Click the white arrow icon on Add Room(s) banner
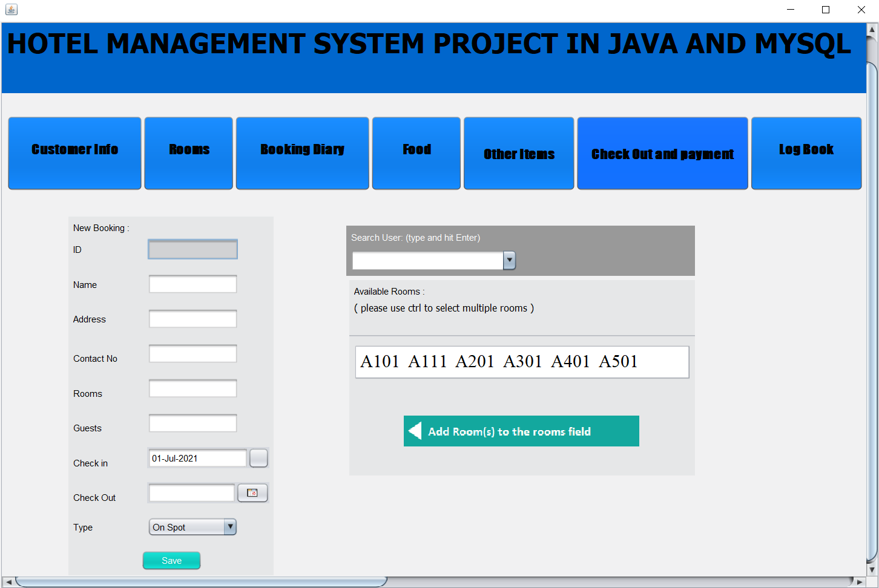The image size is (879, 588). [x=414, y=431]
